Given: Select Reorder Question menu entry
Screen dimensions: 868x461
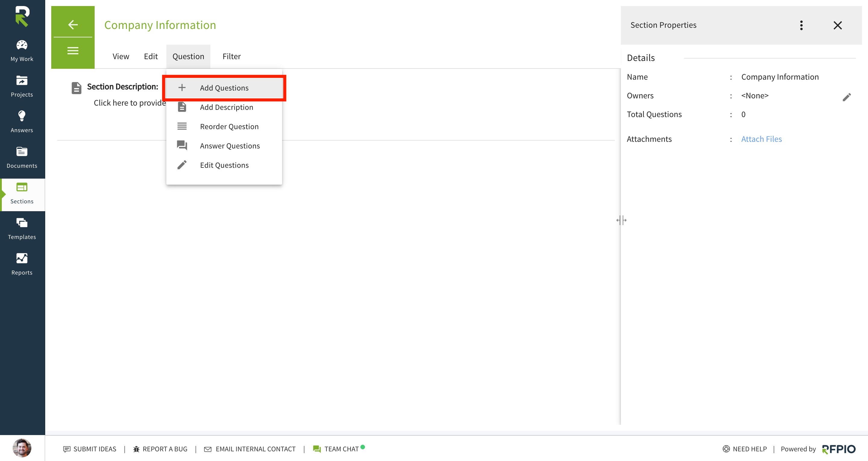Looking at the screenshot, I should (x=224, y=126).
